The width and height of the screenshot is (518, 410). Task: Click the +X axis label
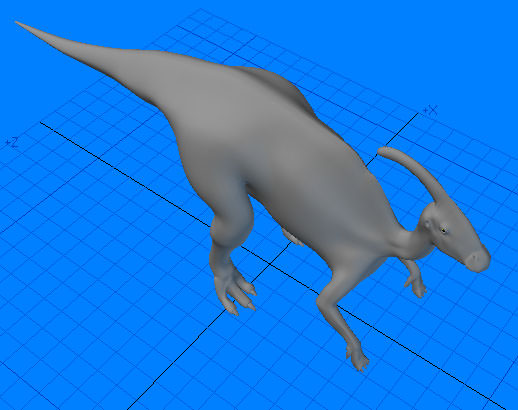coord(430,111)
